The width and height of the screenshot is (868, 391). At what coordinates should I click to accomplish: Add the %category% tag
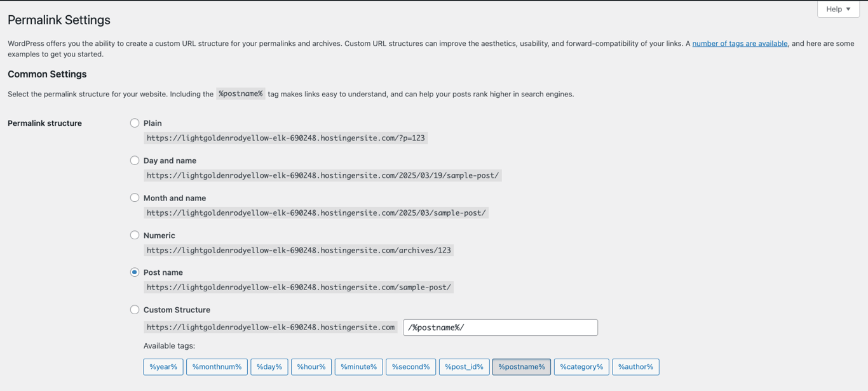coord(581,367)
